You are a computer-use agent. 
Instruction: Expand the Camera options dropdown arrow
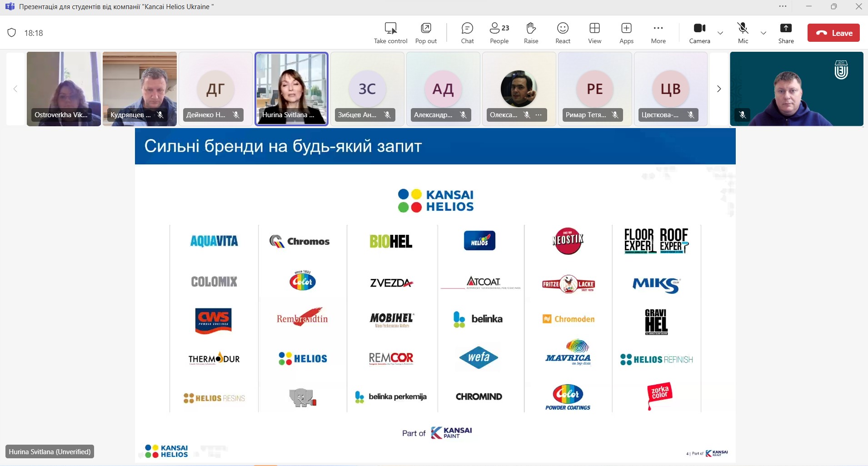pyautogui.click(x=720, y=33)
